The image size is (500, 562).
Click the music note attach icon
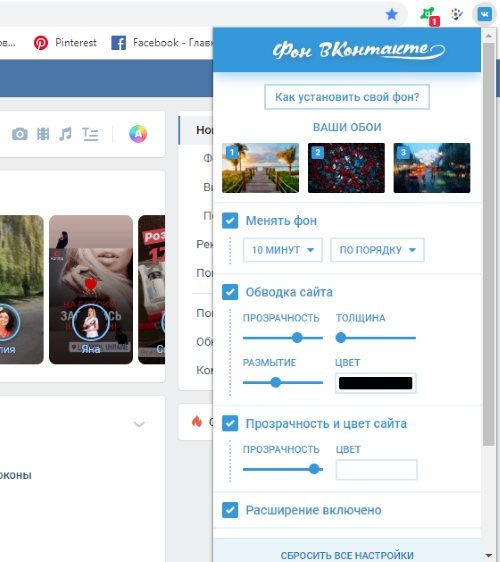(x=65, y=134)
